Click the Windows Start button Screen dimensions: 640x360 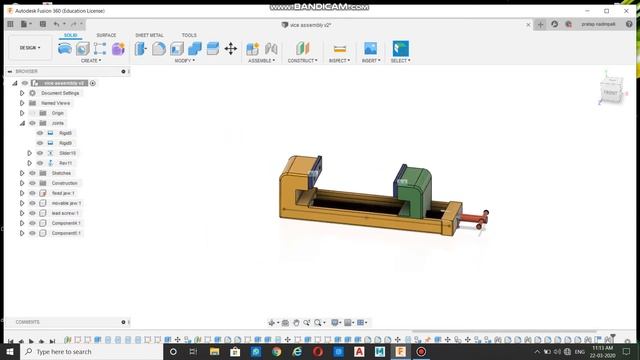coord(10,351)
